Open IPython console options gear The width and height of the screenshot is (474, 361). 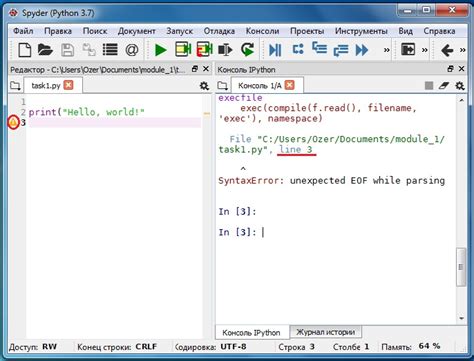pyautogui.click(x=460, y=86)
